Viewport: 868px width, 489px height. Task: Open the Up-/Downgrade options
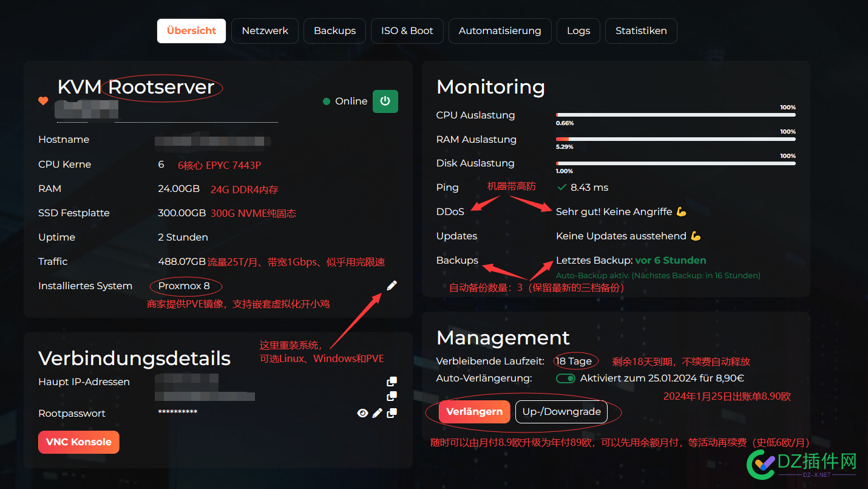561,412
